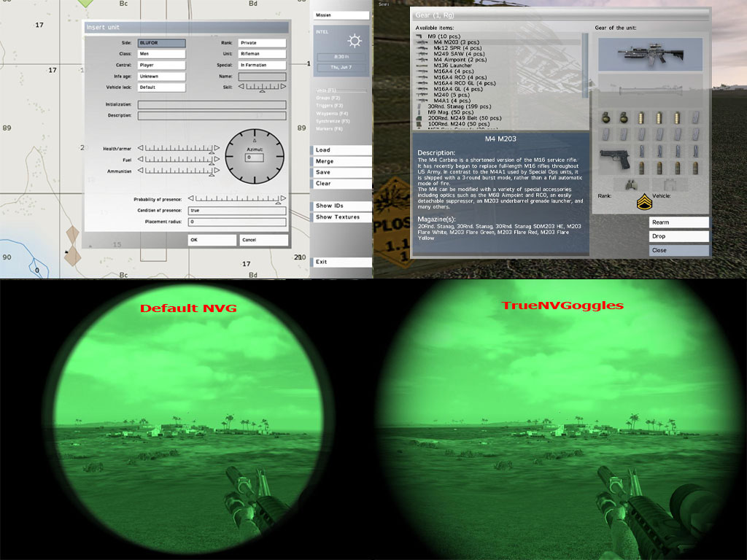The height and width of the screenshot is (560, 747).
Task: Switch to Waypoints (F4) editing mode
Action: point(332,114)
